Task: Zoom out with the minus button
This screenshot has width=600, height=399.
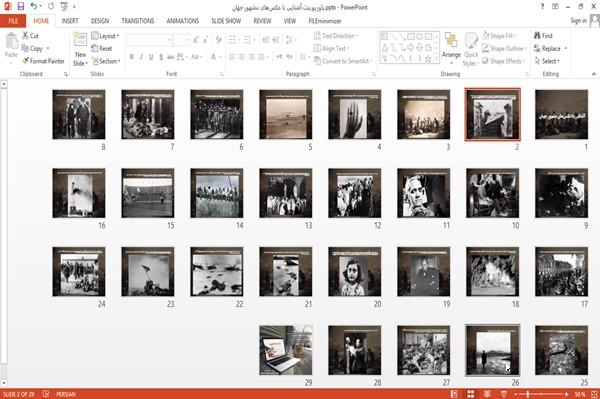Action: [516, 394]
